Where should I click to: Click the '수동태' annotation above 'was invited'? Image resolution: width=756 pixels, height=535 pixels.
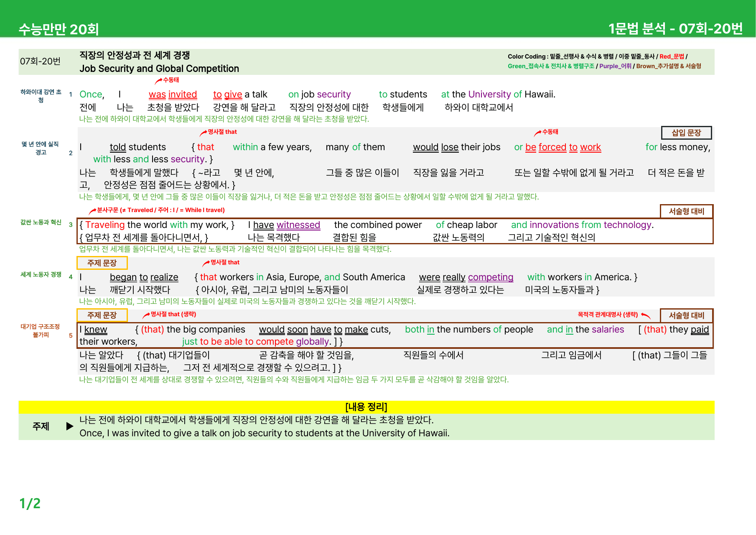click(x=171, y=80)
